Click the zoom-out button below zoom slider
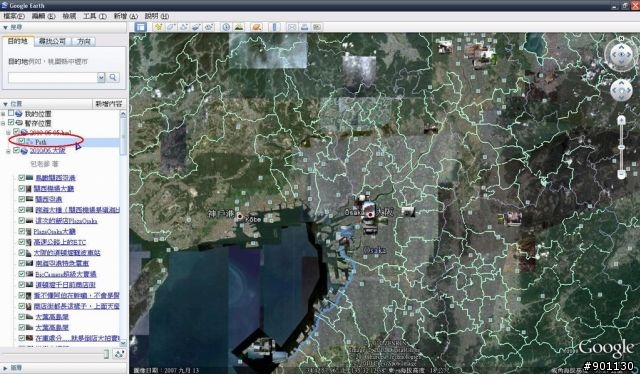Viewport: 640px width, 374px height. [x=621, y=174]
